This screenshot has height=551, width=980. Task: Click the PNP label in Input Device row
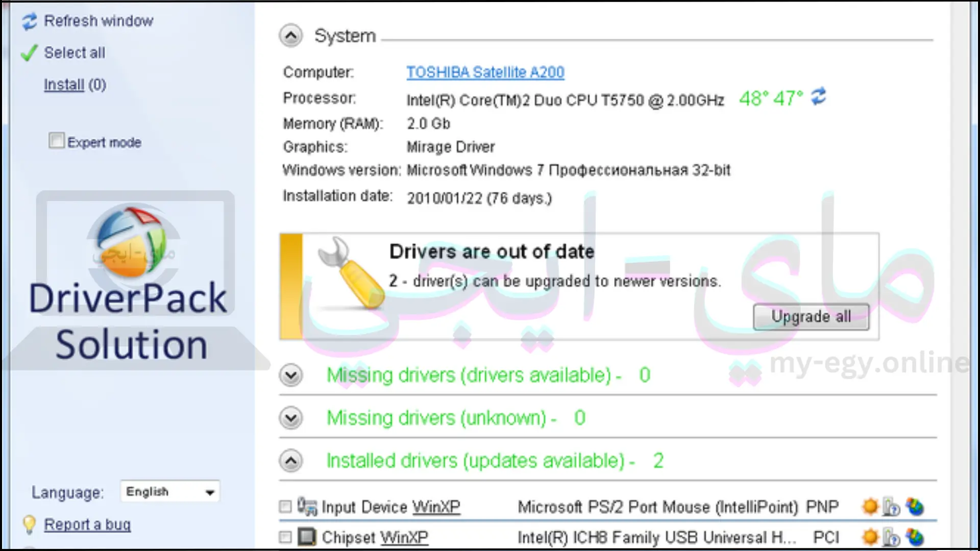[822, 507]
